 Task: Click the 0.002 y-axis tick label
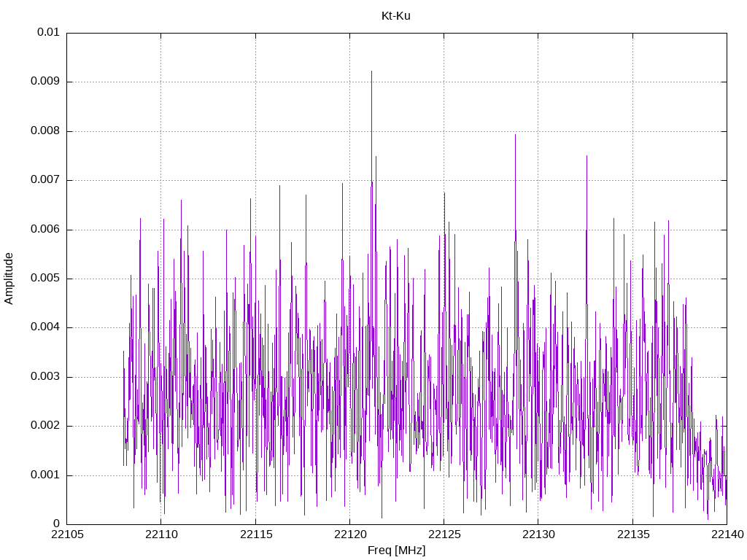(x=45, y=426)
